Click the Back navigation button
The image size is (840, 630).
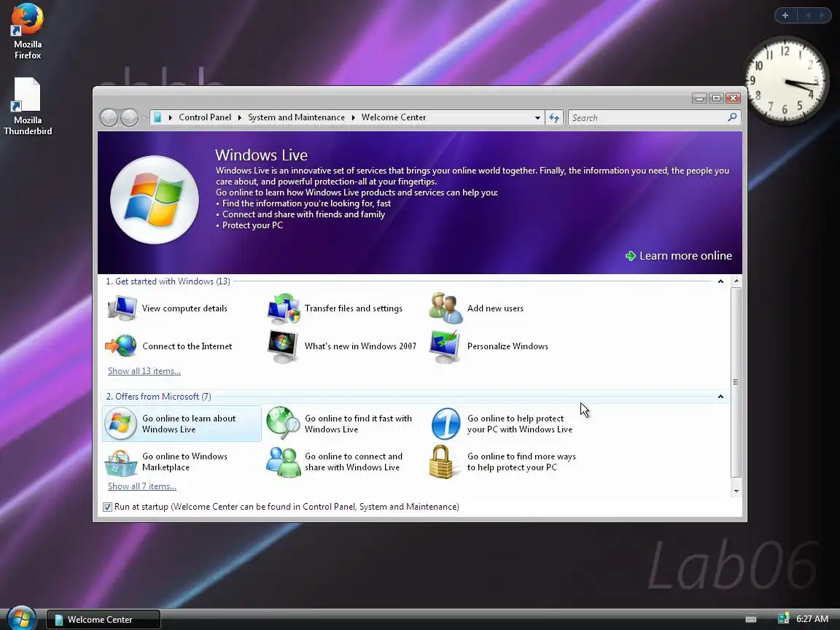click(109, 117)
